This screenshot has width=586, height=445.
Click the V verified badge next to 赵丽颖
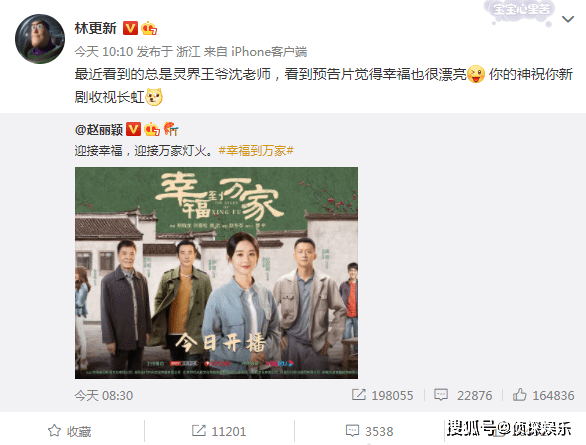pos(133,129)
